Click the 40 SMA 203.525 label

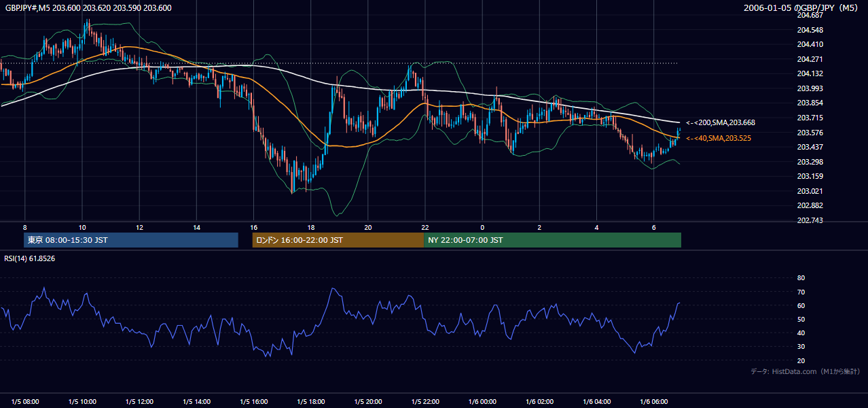[x=719, y=139]
